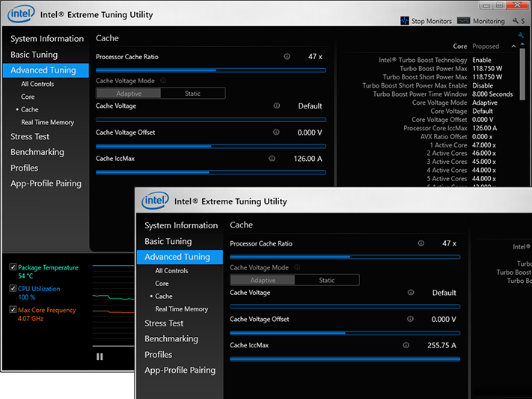Open Profiles in front window
532x399 pixels.
159,355
